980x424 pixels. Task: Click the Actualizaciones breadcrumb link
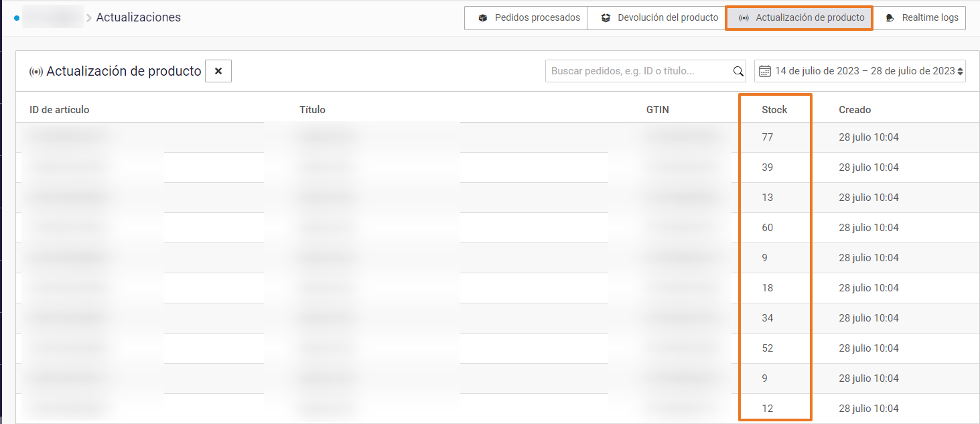[x=139, y=17]
